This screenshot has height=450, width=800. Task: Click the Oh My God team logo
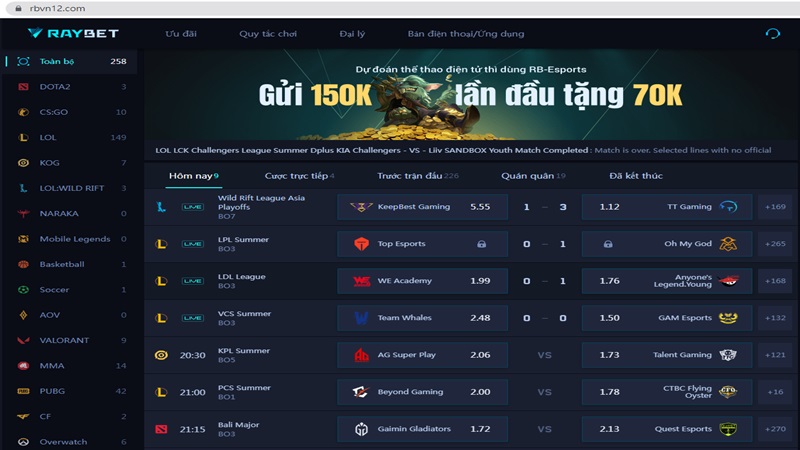728,244
